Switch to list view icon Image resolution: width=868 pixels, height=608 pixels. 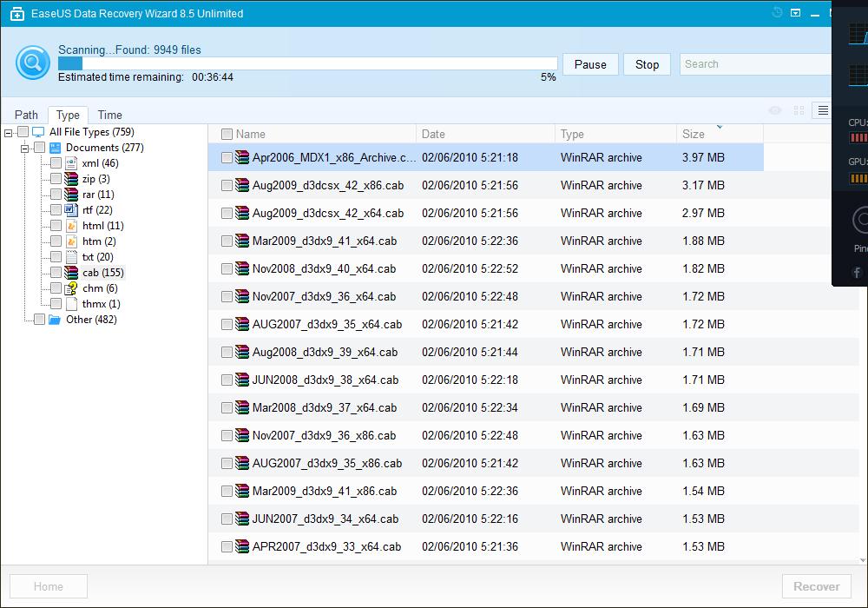click(x=823, y=110)
